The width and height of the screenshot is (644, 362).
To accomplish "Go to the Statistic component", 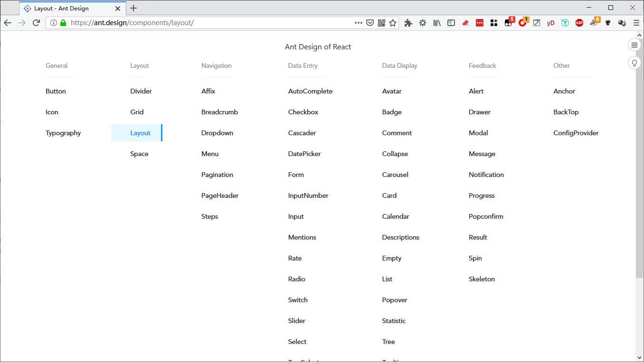I will [394, 321].
